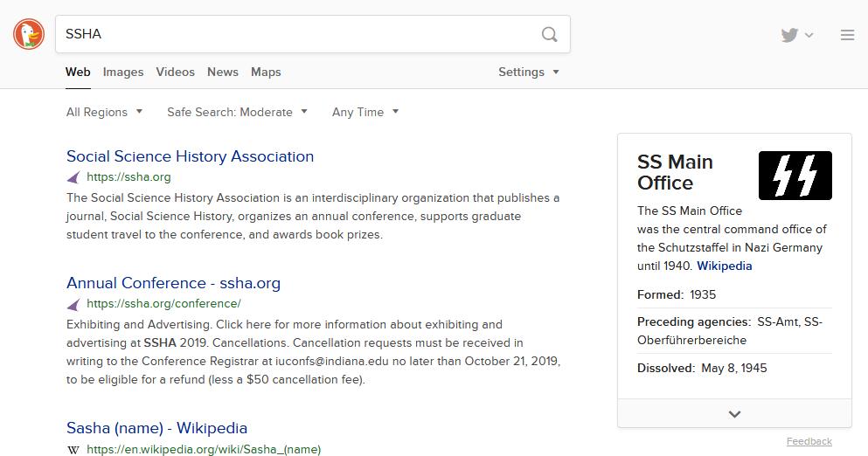Click the favicon beside https://ssha.org

click(73, 177)
